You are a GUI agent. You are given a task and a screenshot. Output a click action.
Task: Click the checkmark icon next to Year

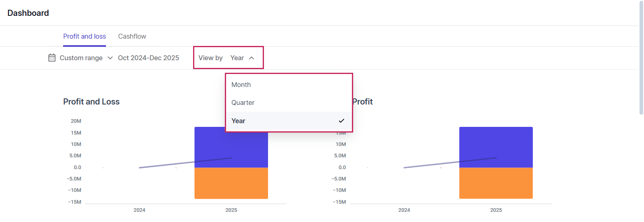(341, 121)
